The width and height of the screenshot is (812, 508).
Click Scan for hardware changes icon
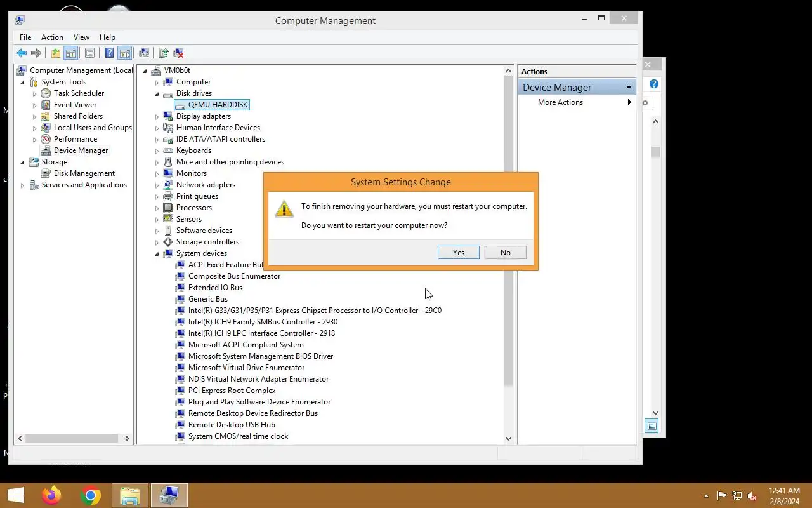pyautogui.click(x=144, y=53)
